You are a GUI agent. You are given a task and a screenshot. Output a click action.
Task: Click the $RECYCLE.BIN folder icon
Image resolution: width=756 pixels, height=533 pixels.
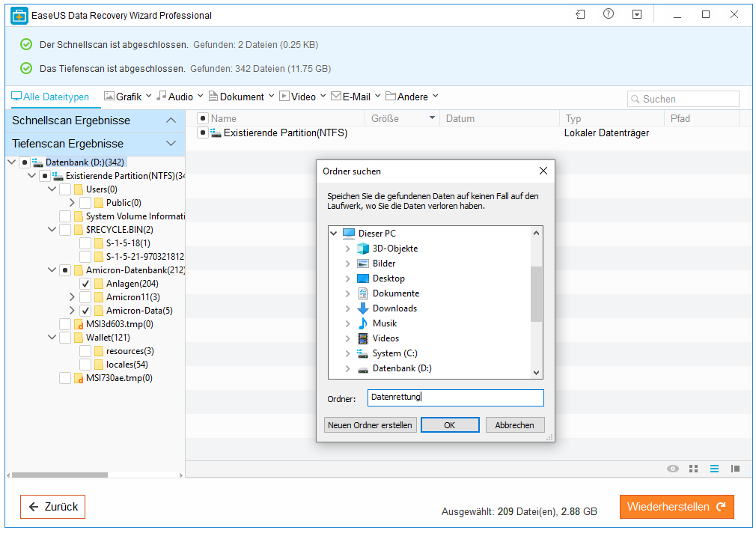pyautogui.click(x=79, y=230)
